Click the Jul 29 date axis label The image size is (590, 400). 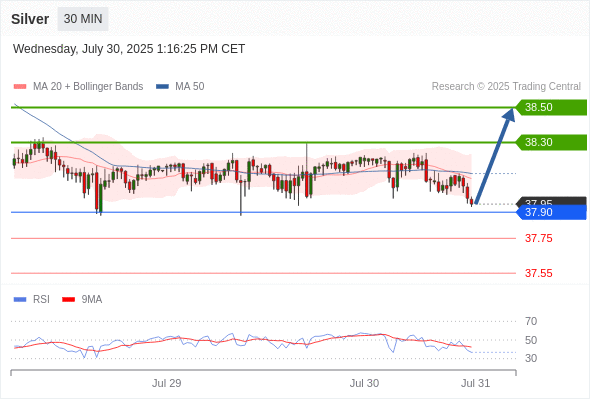pos(166,383)
